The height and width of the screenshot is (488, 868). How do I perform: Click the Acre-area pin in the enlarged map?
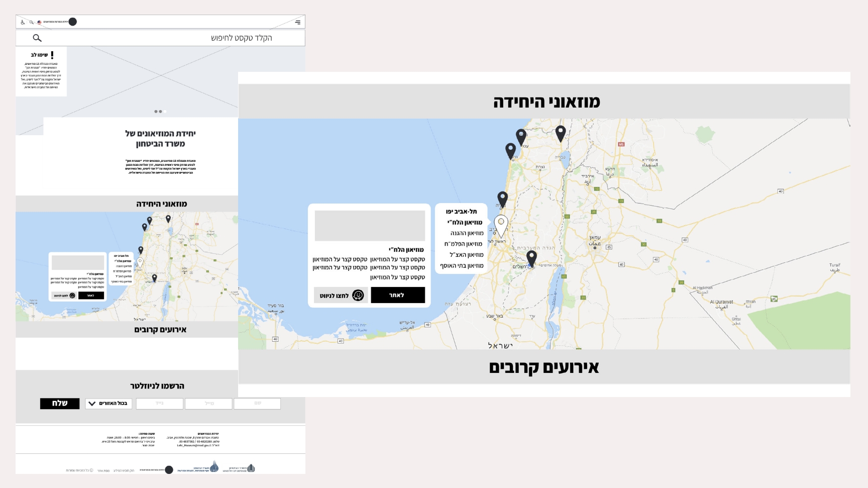pyautogui.click(x=521, y=137)
